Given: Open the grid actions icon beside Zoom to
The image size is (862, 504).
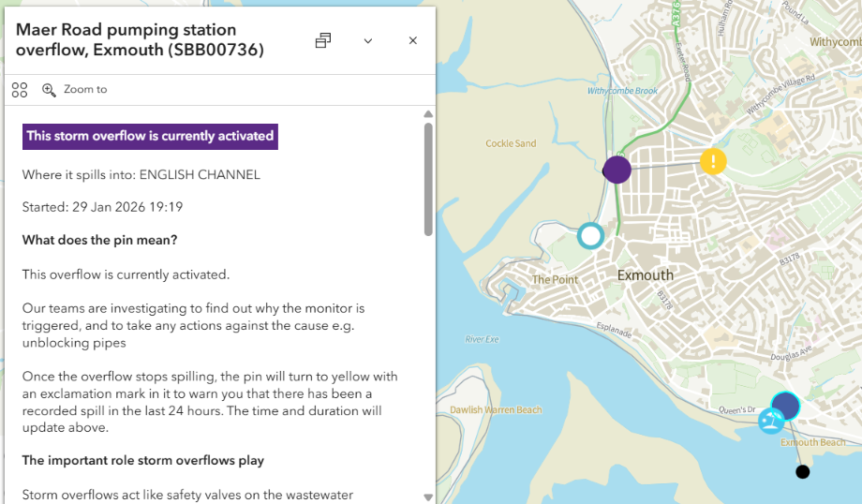Looking at the screenshot, I should (x=20, y=90).
